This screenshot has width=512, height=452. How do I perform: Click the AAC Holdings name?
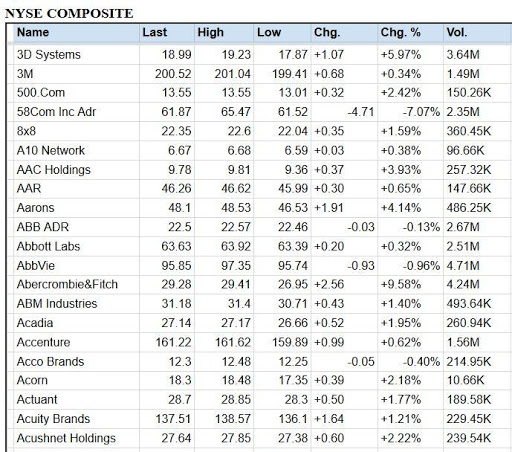tap(54, 170)
